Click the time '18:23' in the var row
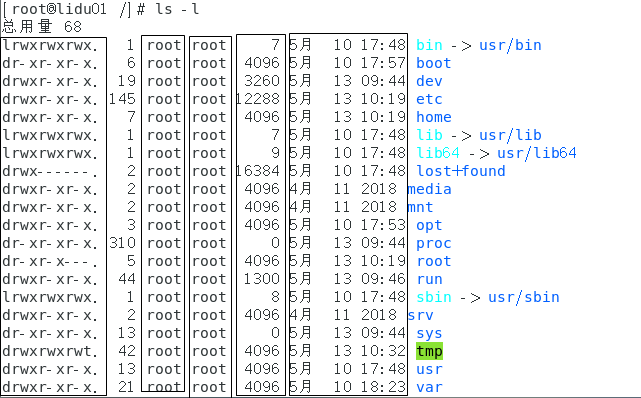 [383, 387]
